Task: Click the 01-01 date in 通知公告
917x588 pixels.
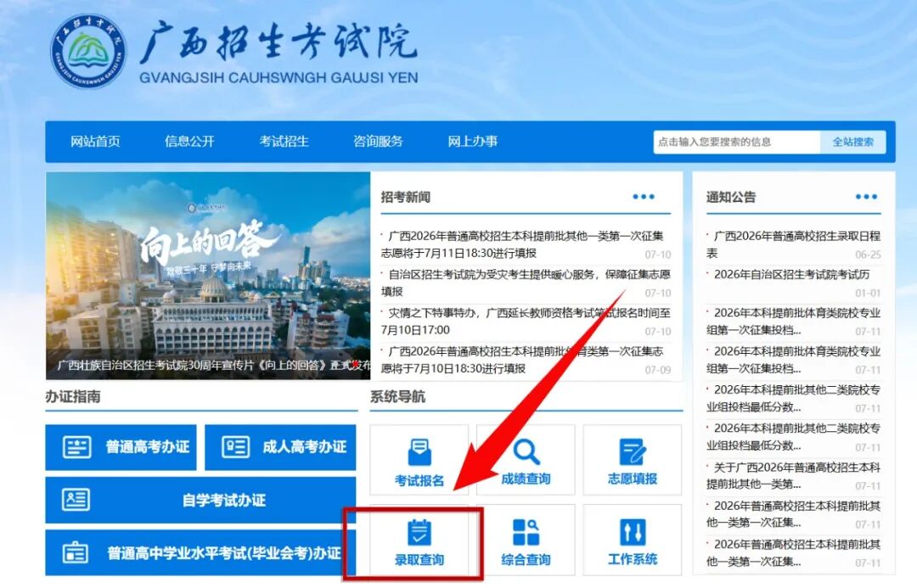Action: click(x=868, y=293)
